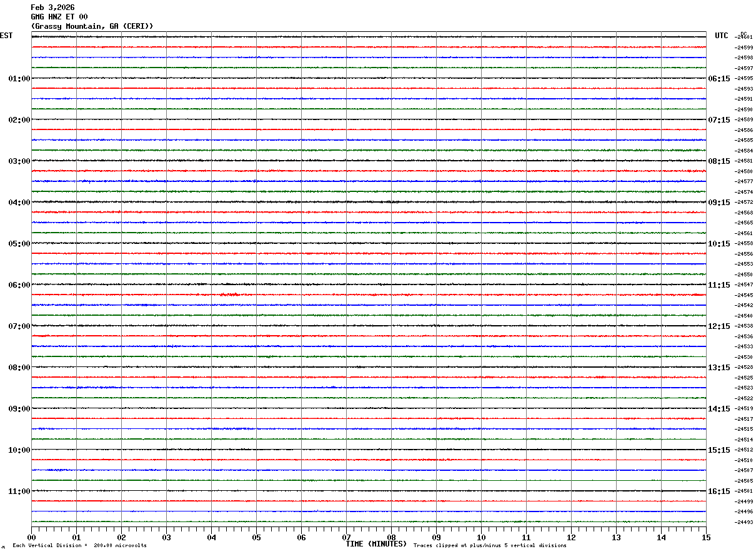
Task: Click the '11:00' EST time label
Action: click(x=19, y=491)
